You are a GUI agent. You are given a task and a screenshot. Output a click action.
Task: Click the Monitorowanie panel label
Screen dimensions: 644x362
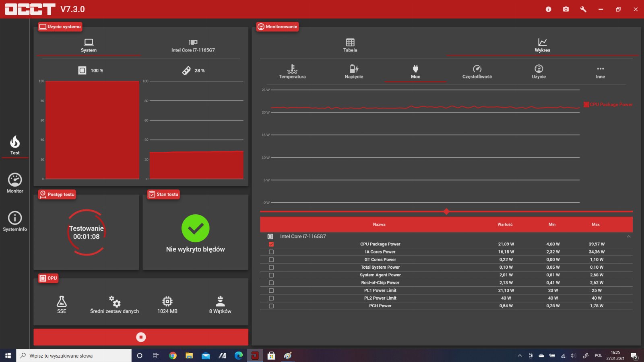277,27
